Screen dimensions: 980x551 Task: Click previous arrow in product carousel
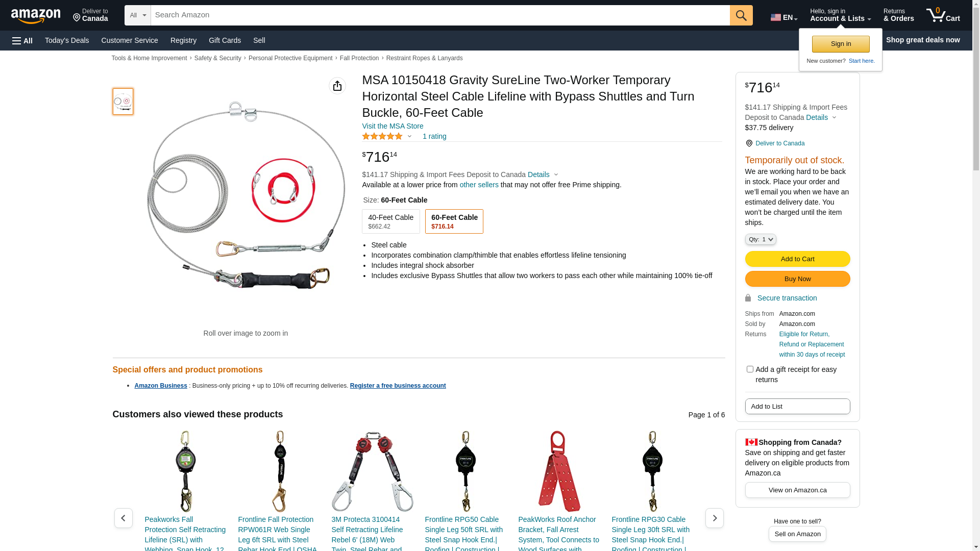point(124,518)
